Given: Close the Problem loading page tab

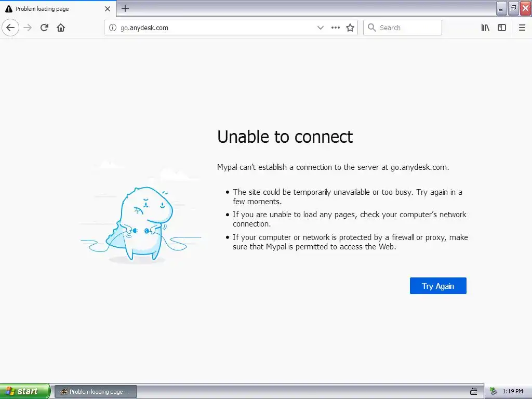Looking at the screenshot, I should click(107, 9).
